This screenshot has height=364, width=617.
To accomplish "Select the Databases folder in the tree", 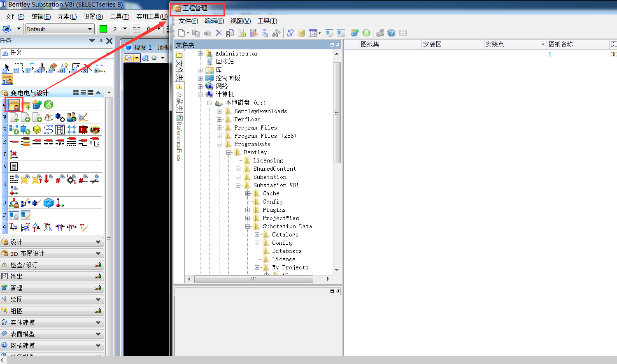I will 286,251.
